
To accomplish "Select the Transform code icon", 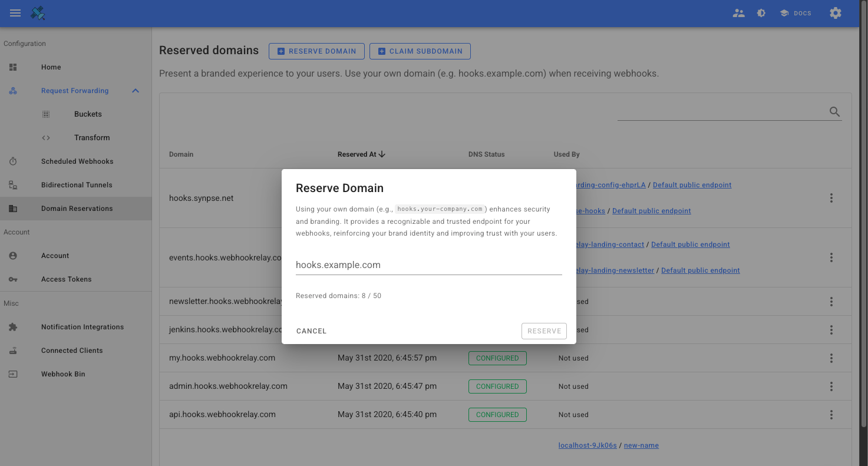I will pyautogui.click(x=46, y=137).
